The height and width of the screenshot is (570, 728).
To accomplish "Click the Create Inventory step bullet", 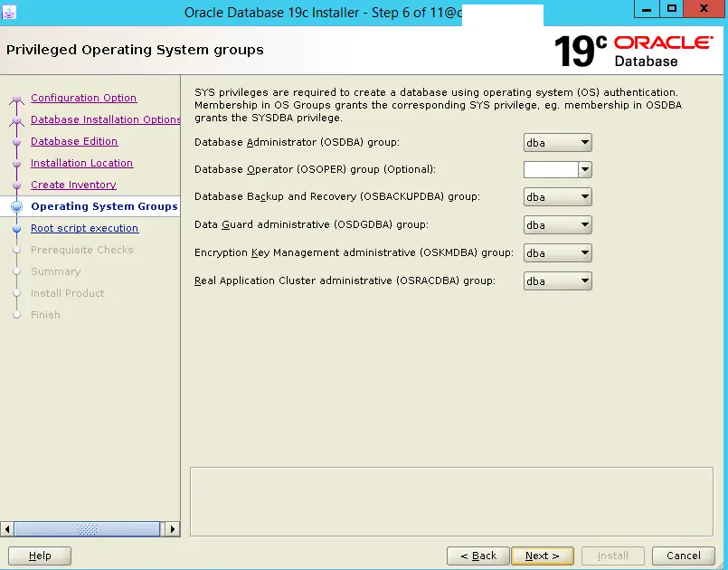I will (x=16, y=185).
